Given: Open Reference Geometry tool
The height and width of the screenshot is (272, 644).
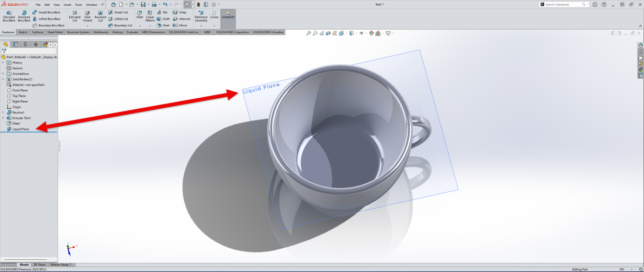Looking at the screenshot, I should coord(201,16).
